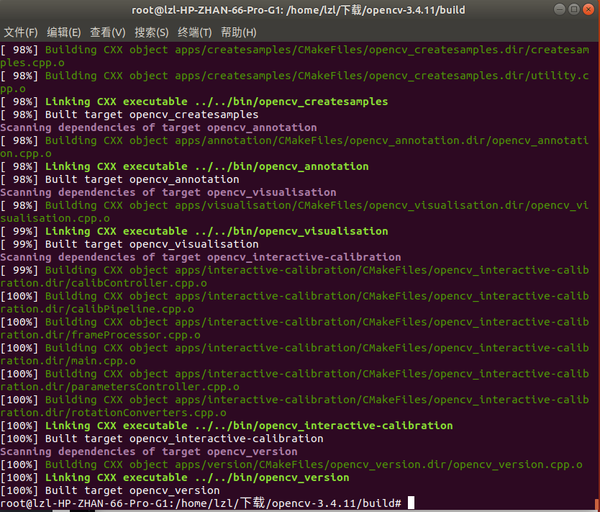
Task: Click the 'opencv_version.cpp.o' build line
Action: (292, 465)
